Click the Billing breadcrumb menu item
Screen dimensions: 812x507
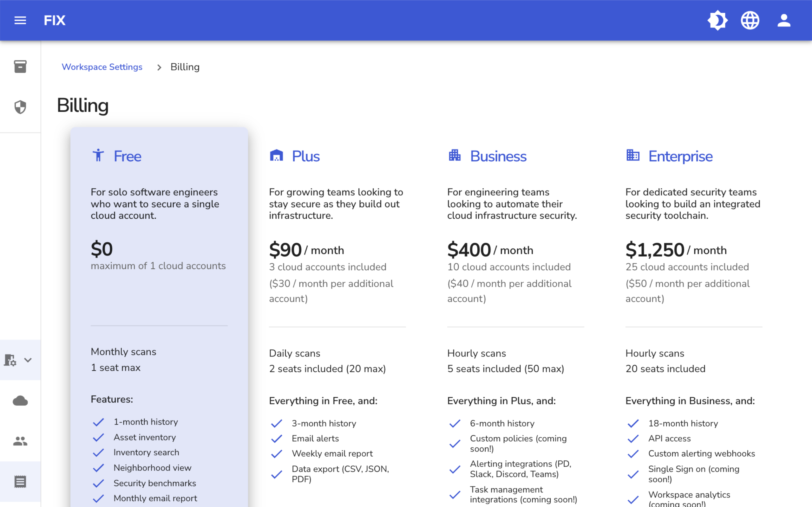(185, 67)
